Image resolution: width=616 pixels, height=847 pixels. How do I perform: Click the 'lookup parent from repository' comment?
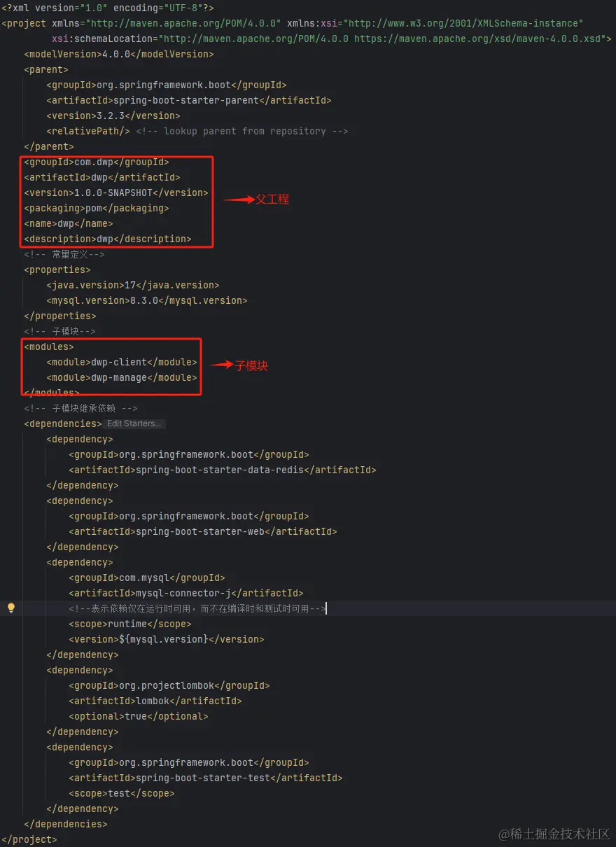(242, 131)
